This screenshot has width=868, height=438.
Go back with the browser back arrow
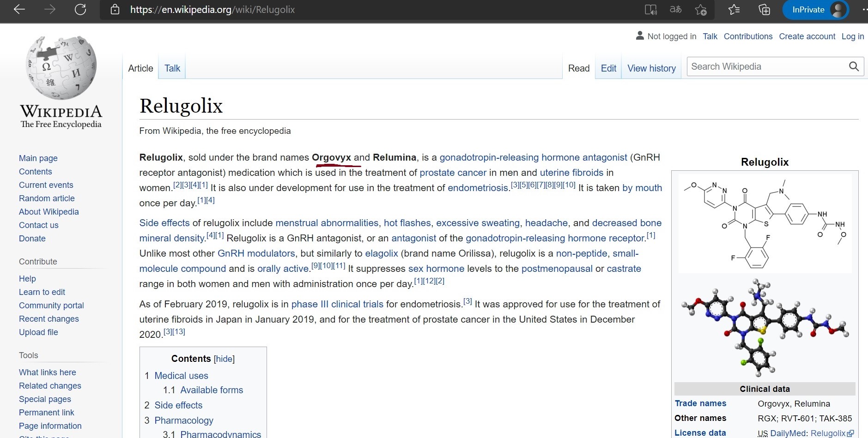[19, 10]
